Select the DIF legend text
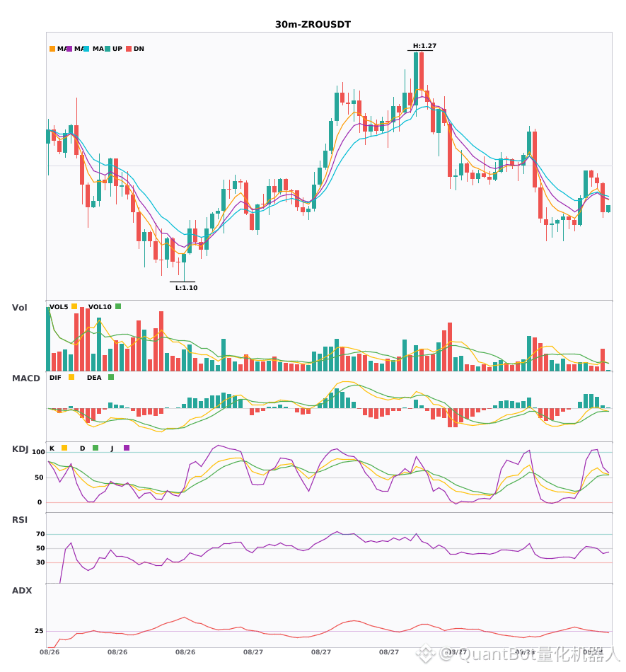The image size is (626, 672). pyautogui.click(x=55, y=378)
